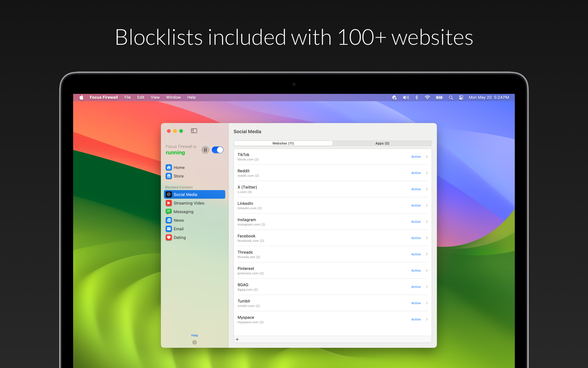588x368 pixels.
Task: Expand the Reddit row chevron
Action: coord(427,173)
